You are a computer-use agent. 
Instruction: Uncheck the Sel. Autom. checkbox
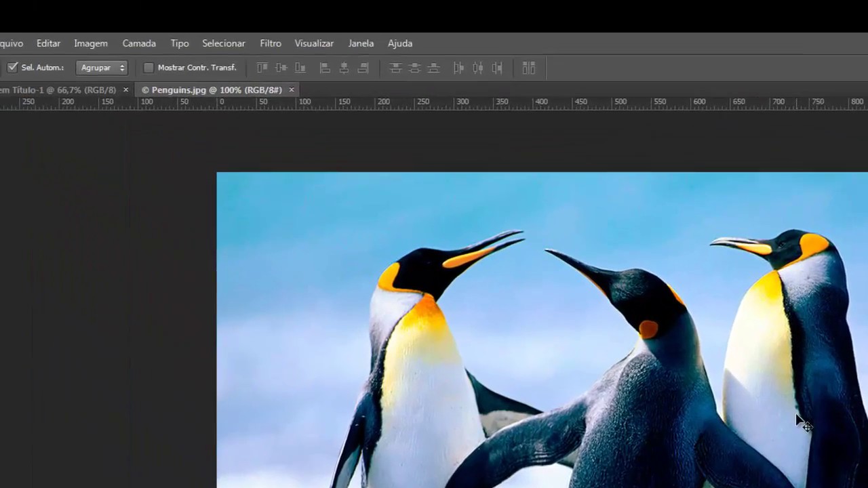[12, 68]
